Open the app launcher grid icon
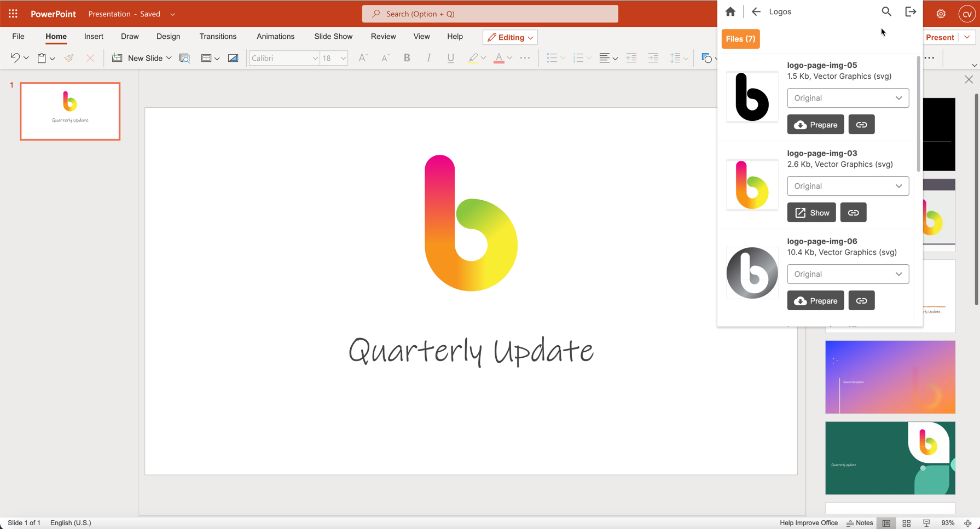Image resolution: width=980 pixels, height=529 pixels. [13, 14]
